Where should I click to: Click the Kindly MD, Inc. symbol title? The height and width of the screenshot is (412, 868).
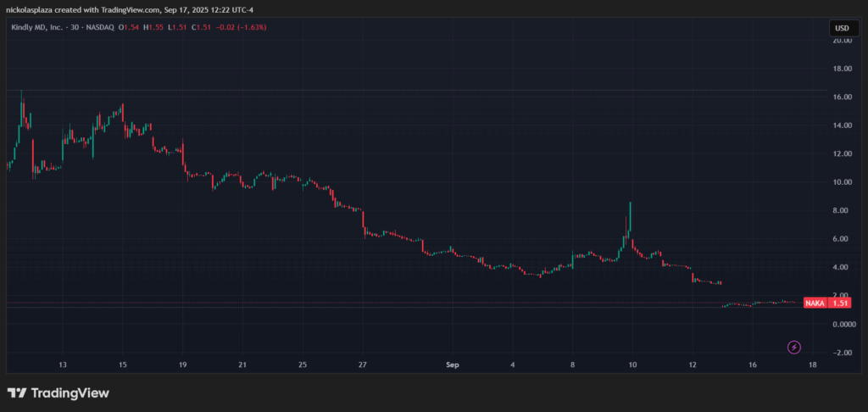[42, 28]
